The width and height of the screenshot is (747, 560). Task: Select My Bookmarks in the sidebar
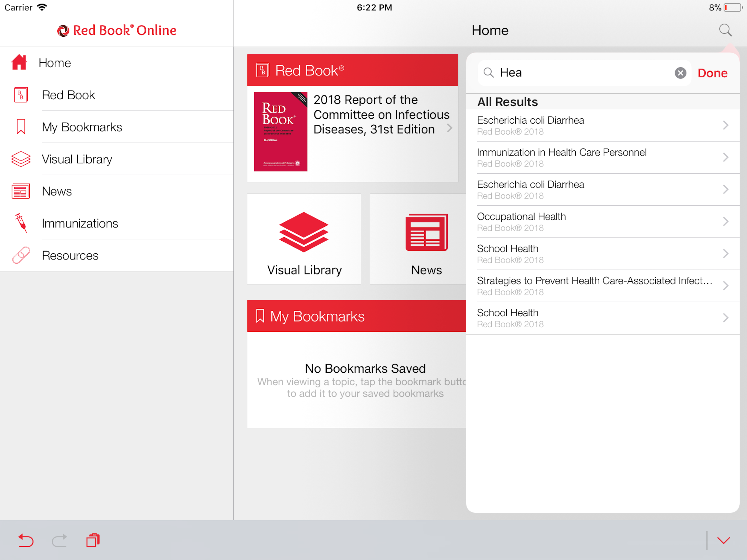click(82, 127)
